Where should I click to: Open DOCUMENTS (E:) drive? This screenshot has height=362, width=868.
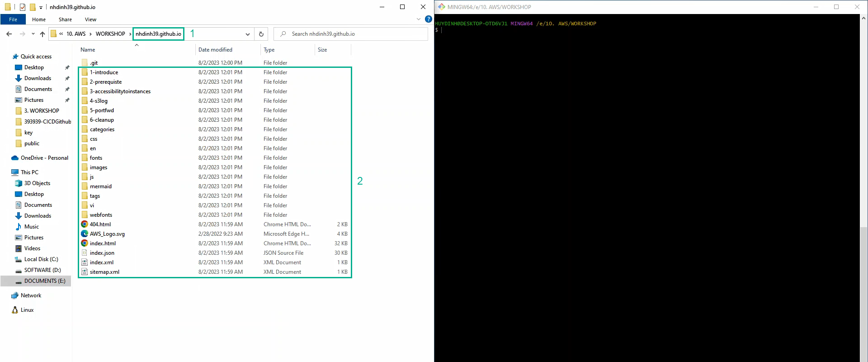[45, 281]
